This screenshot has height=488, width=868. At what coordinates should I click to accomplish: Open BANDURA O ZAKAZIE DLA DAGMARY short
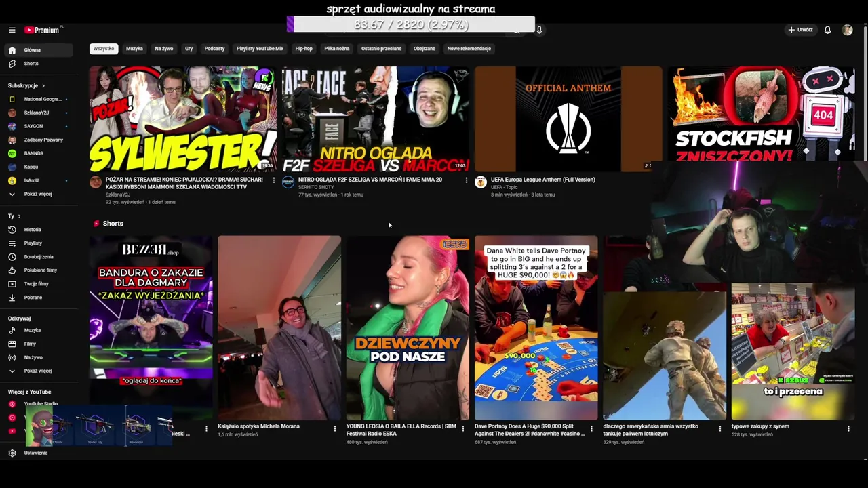[x=151, y=328]
